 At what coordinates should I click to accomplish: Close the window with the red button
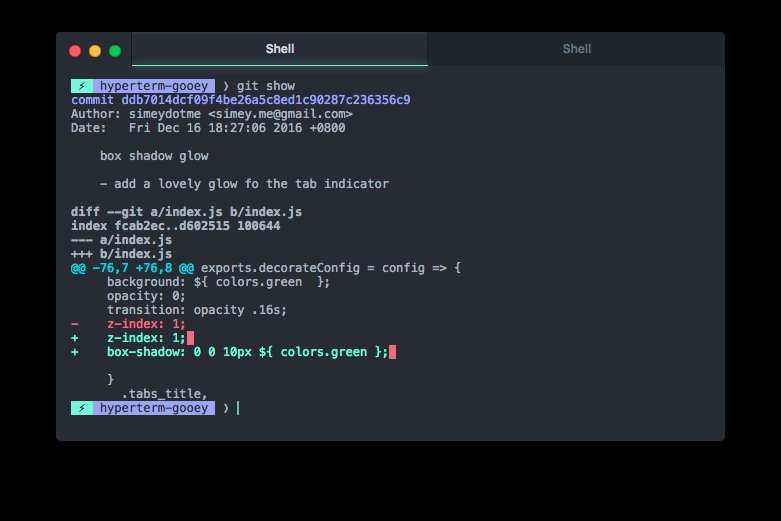point(75,51)
